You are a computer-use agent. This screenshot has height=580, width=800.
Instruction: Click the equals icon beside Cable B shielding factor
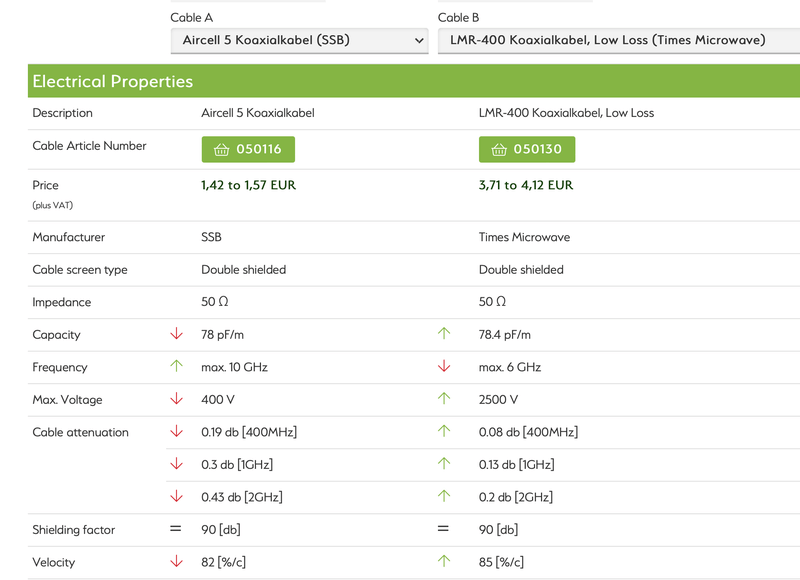pos(445,530)
